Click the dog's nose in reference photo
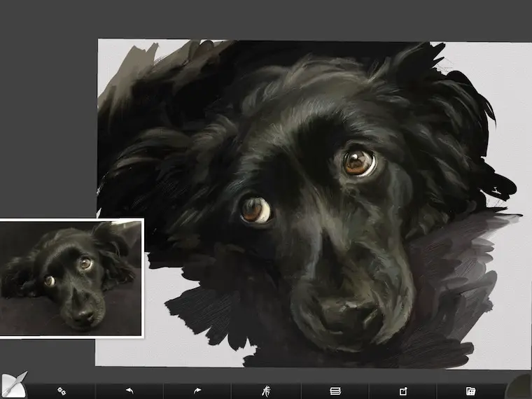Viewport: 532px width, 399px height. point(83,315)
